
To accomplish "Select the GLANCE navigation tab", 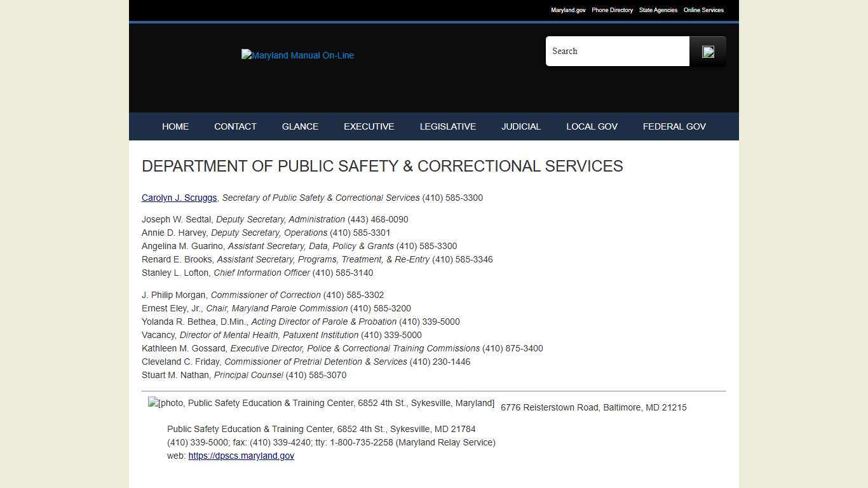I will [300, 126].
